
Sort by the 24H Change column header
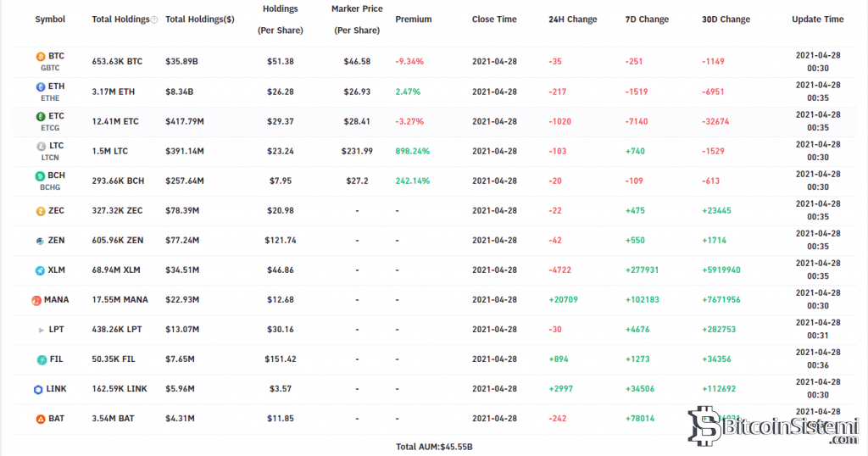coord(572,19)
